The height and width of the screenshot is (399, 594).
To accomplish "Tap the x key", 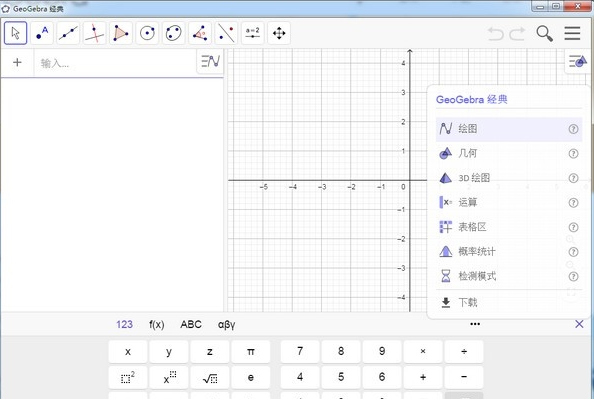I will pos(128,352).
